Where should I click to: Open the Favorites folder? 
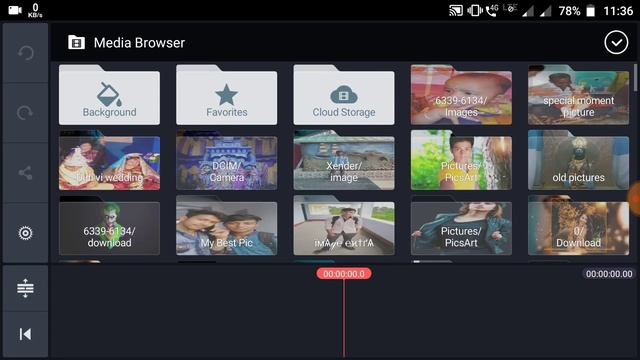(227, 95)
